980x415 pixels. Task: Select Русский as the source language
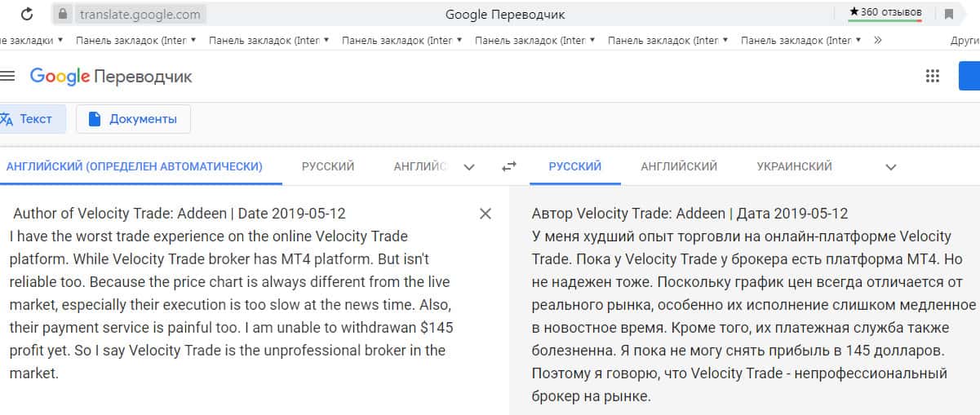coord(328,166)
